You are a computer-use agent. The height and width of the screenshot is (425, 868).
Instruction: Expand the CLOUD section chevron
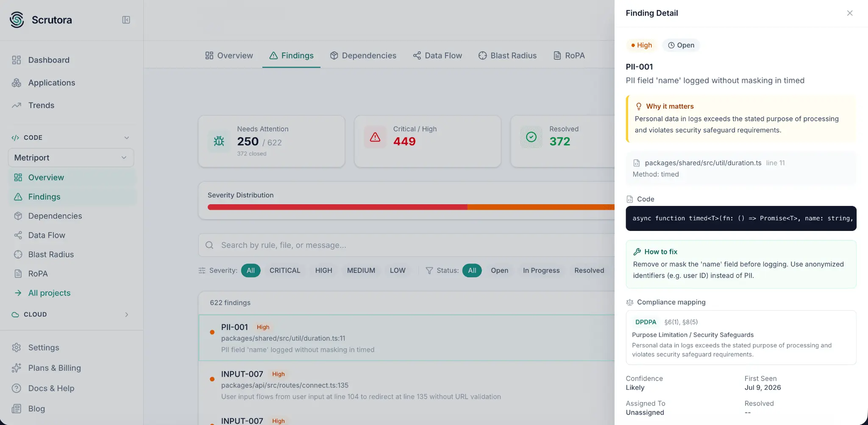126,314
